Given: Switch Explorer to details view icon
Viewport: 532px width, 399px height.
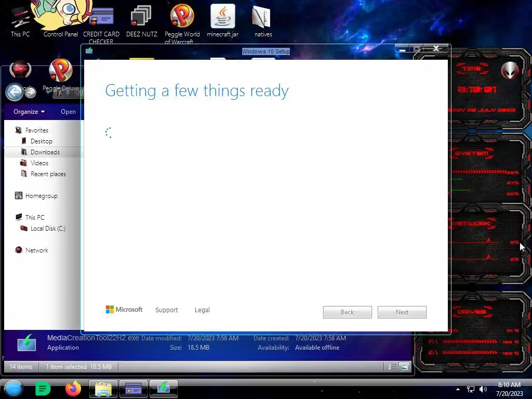Looking at the screenshot, I should 392,366.
